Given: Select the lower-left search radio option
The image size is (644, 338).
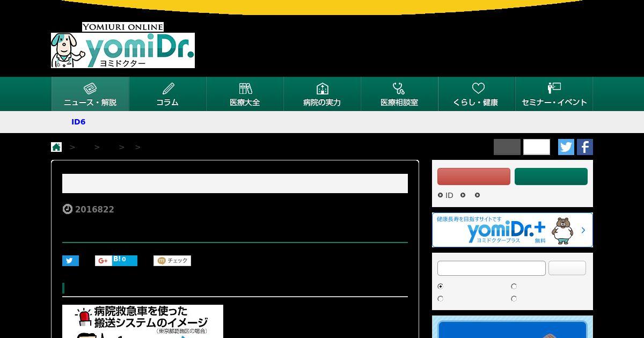Looking at the screenshot, I should coord(441,299).
